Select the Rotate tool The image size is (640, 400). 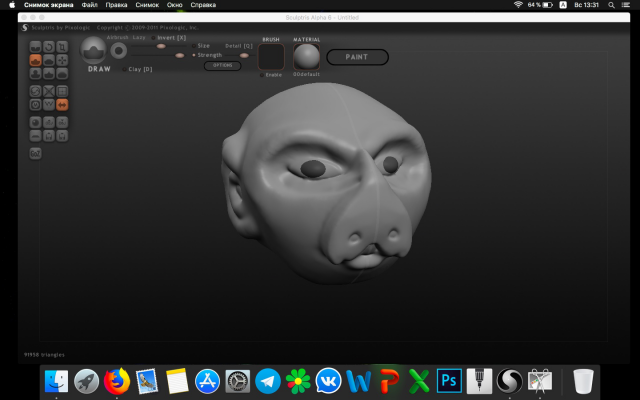pyautogui.click(x=49, y=47)
